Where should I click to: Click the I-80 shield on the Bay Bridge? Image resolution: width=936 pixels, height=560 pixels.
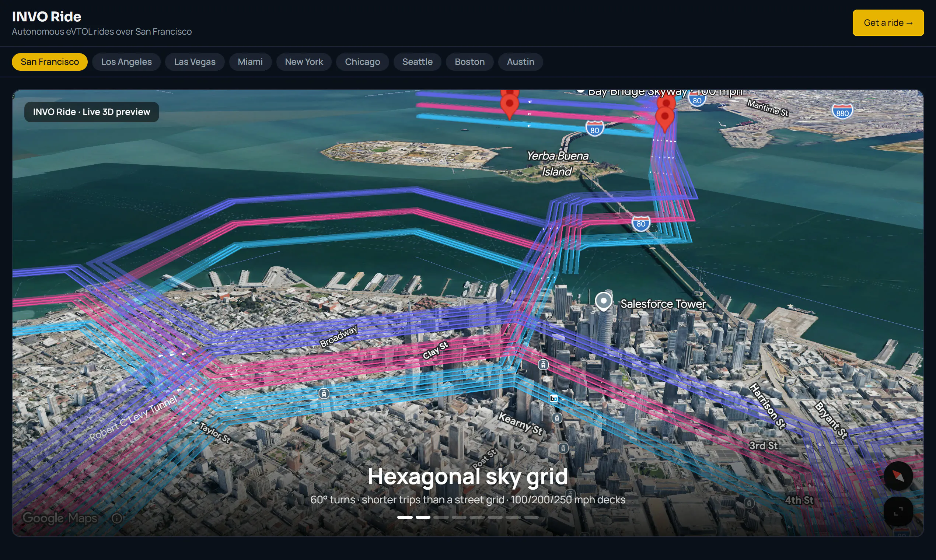[641, 223]
